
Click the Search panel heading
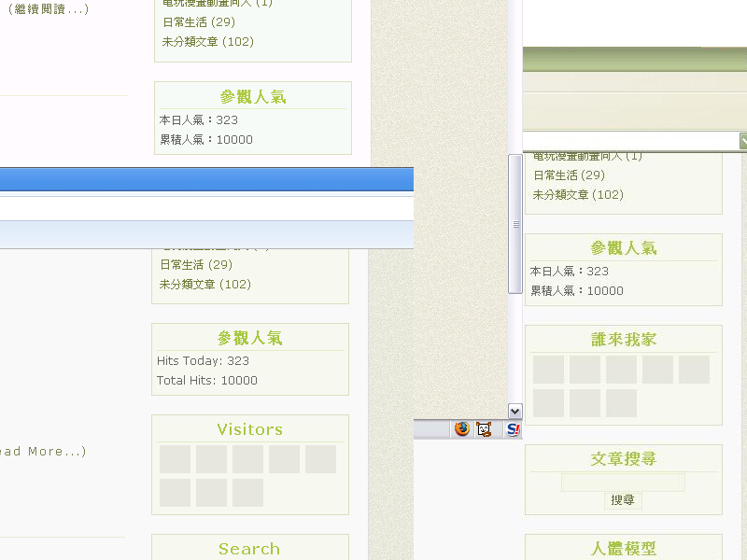(x=249, y=549)
